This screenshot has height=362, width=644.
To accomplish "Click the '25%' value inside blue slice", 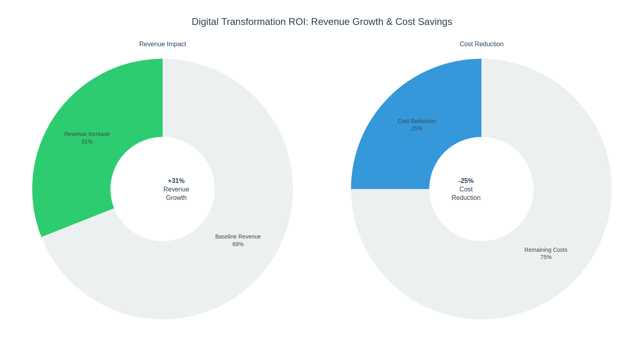I will (x=417, y=128).
